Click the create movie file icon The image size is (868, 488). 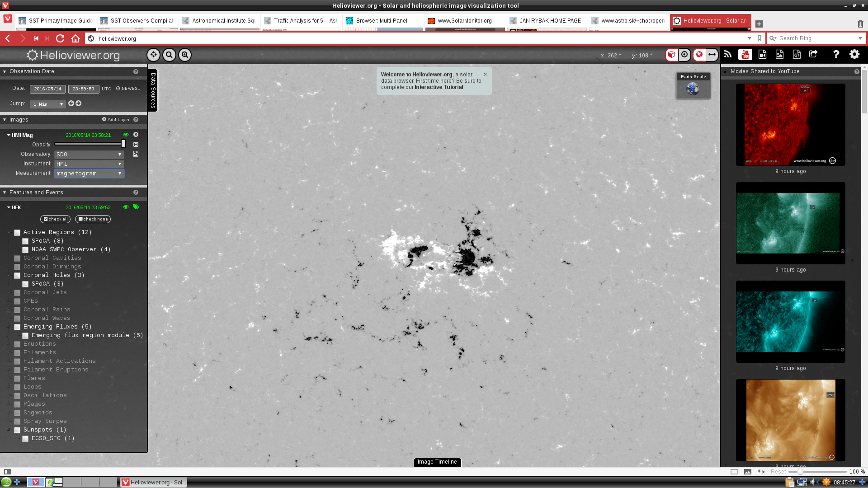pyautogui.click(x=762, y=55)
